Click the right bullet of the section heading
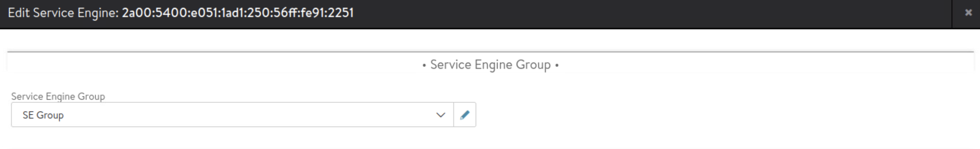 click(x=557, y=65)
